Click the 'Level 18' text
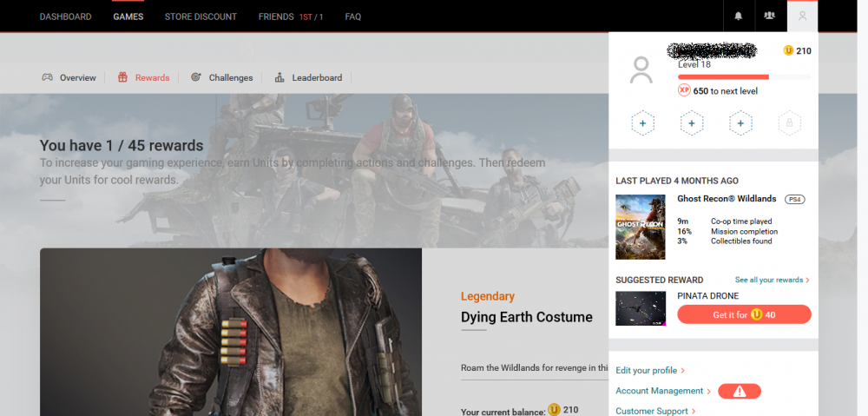This screenshot has width=868, height=416. click(694, 64)
